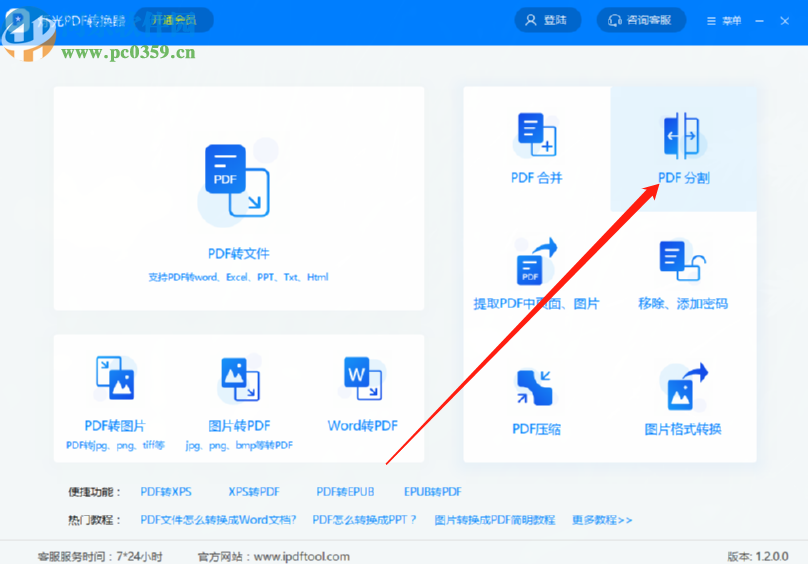Click the headset icon for customer service
808x564 pixels.
point(615,20)
